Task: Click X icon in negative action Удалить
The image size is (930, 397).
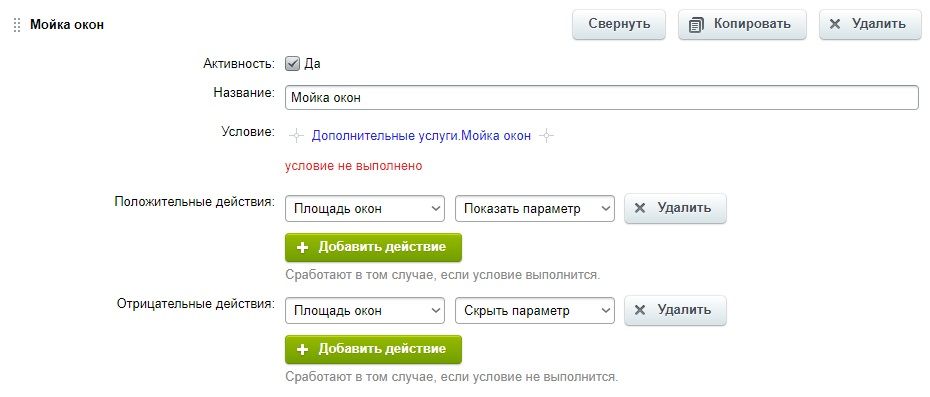Action: 640,310
